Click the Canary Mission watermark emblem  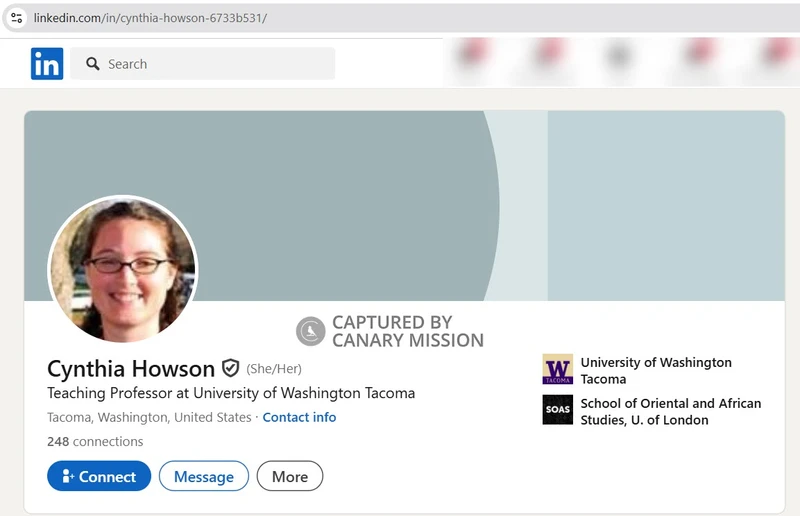[311, 331]
